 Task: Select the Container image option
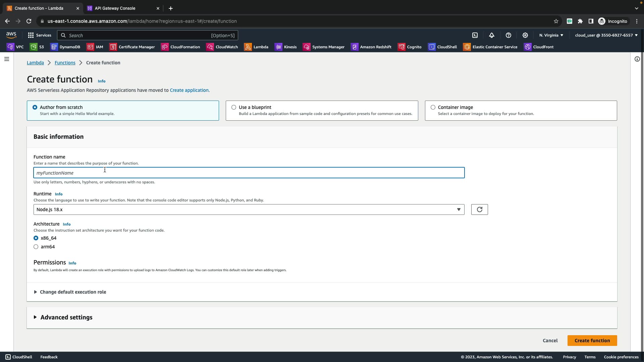click(433, 107)
